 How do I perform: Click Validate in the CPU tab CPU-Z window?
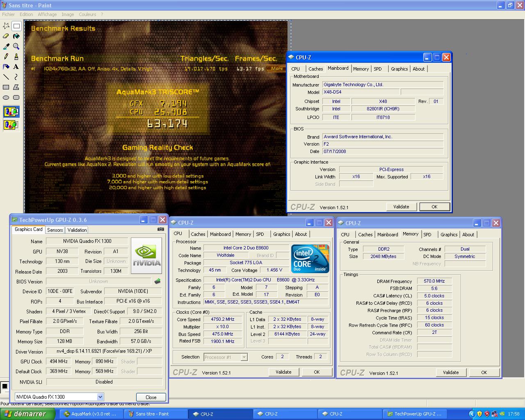tap(283, 372)
